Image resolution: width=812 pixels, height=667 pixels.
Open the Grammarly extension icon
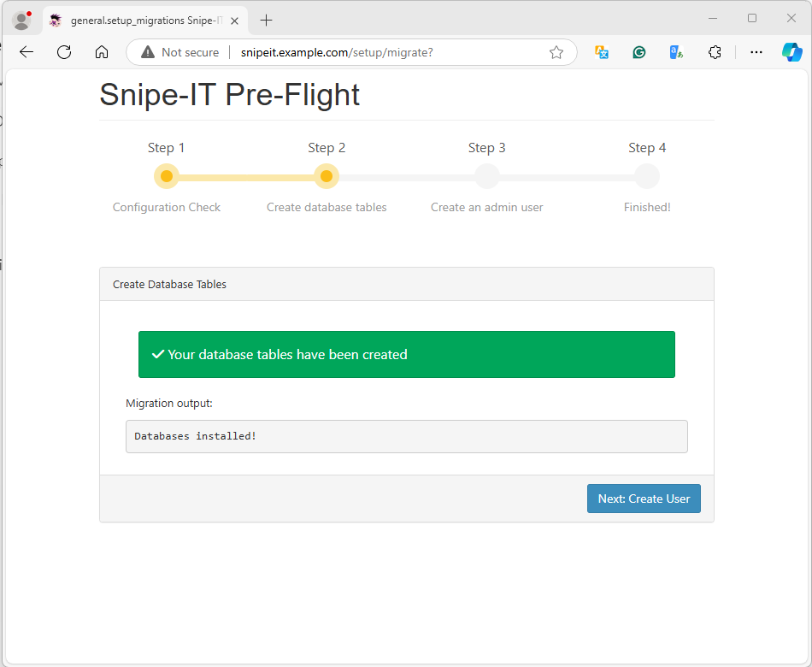click(x=639, y=52)
